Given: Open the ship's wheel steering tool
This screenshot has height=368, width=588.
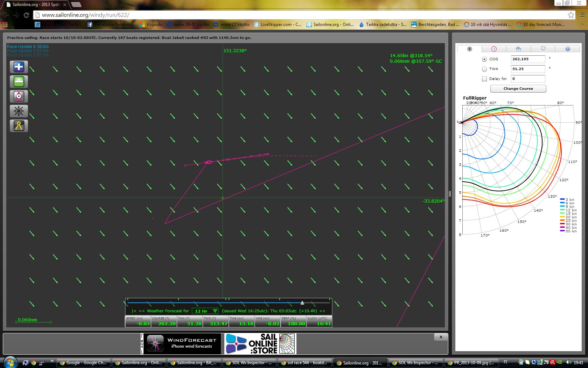Looking at the screenshot, I should [x=19, y=111].
